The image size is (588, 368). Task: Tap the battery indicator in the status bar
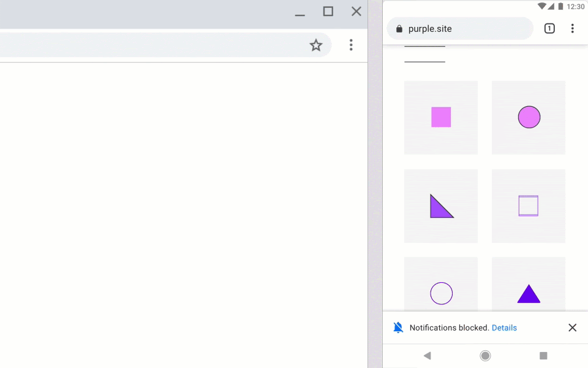coord(559,6)
